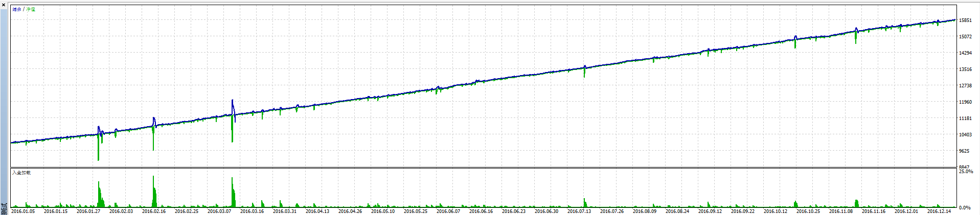Close the Strategy Tester panel
The height and width of the screenshot is (215, 980).
click(3, 5)
